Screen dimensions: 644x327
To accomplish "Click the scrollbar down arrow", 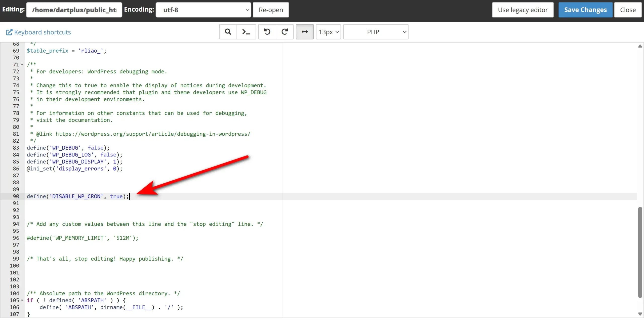I will coord(640,314).
